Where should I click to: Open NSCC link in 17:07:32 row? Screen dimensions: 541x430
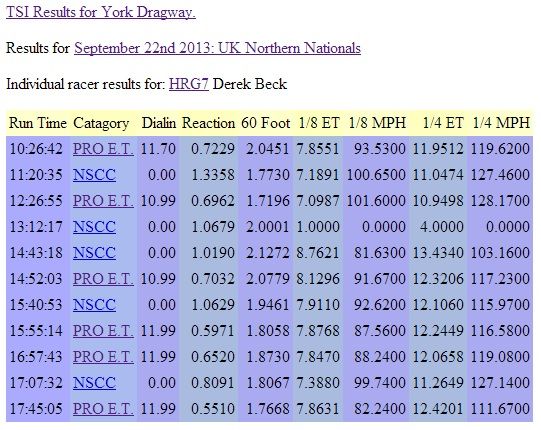click(x=94, y=383)
